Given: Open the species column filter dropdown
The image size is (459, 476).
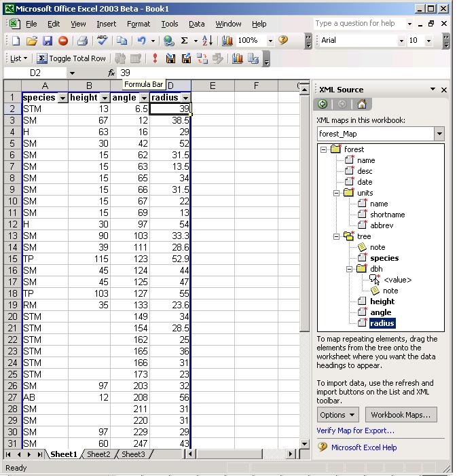Looking at the screenshot, I should click(62, 98).
